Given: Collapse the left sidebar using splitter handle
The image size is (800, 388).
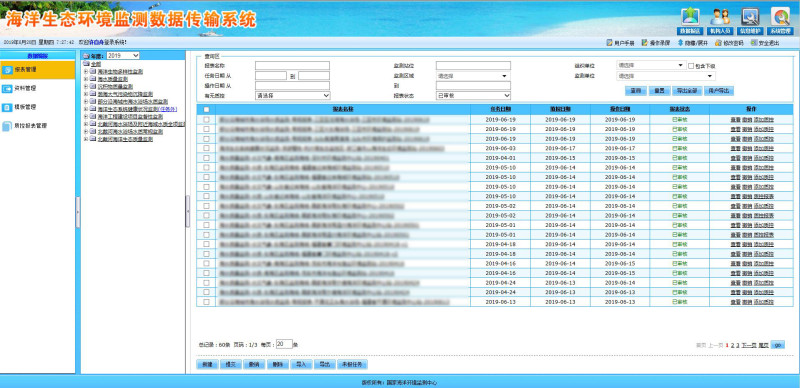Looking at the screenshot, I should tap(78, 211).
